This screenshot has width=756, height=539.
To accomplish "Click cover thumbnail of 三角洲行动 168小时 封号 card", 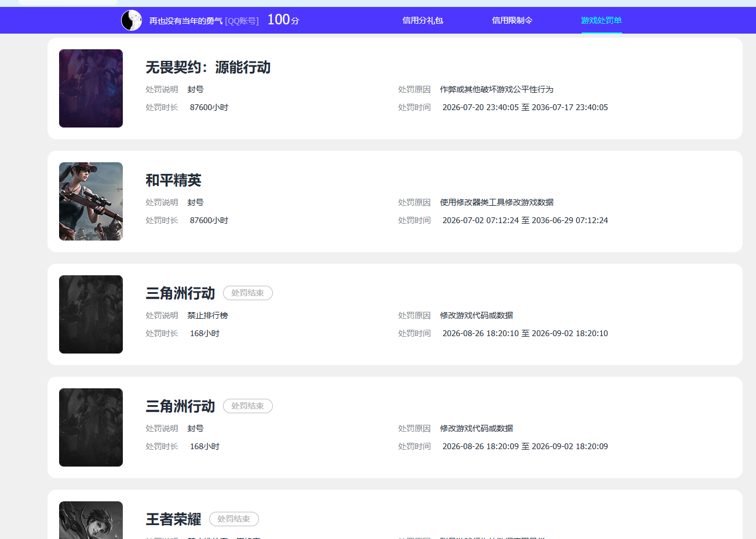I will (x=91, y=427).
